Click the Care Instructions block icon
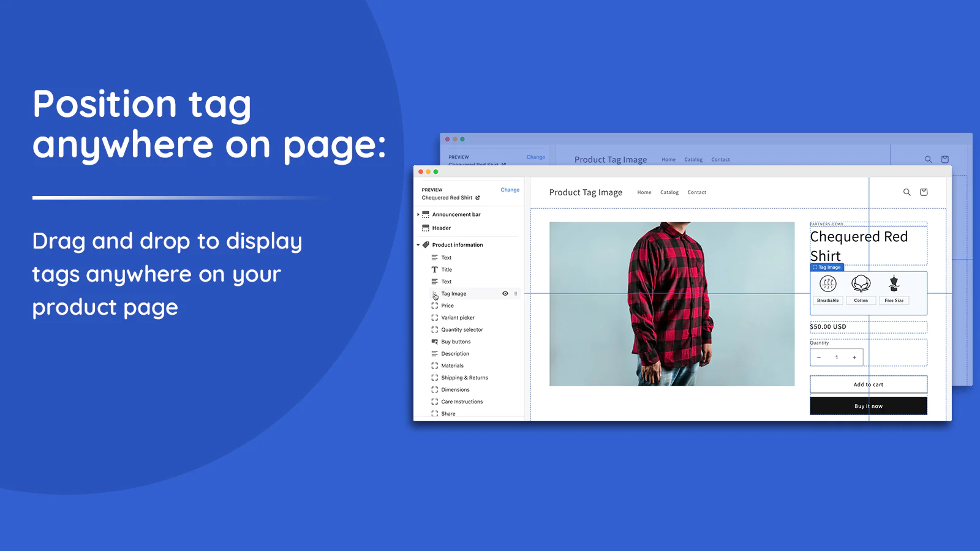This screenshot has height=551, width=980. pyautogui.click(x=434, y=402)
